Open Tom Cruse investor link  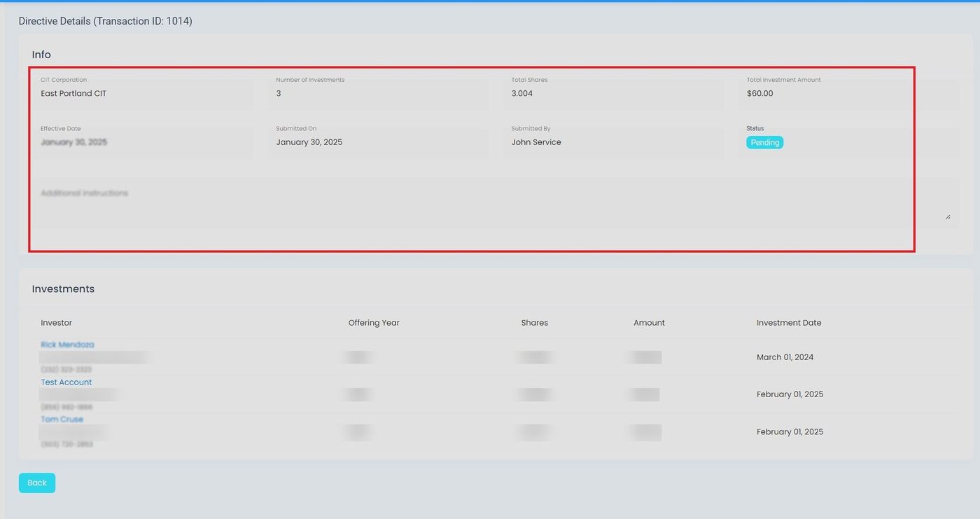point(62,420)
